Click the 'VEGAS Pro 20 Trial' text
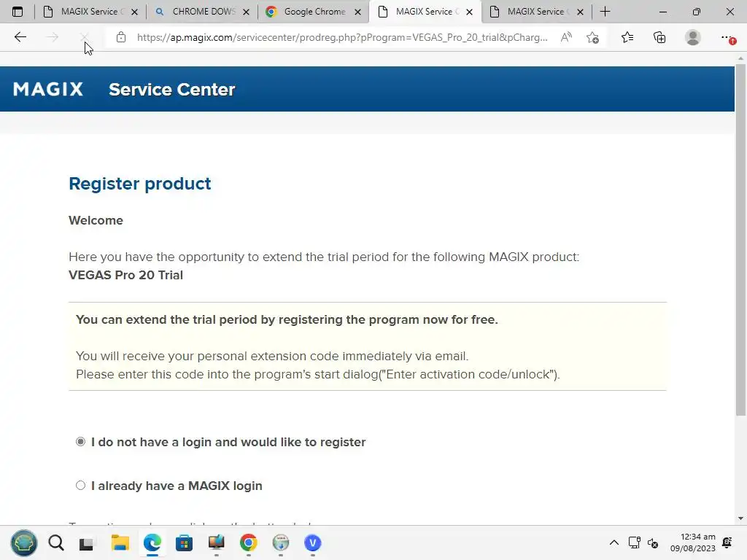Image resolution: width=747 pixels, height=560 pixels. [125, 275]
